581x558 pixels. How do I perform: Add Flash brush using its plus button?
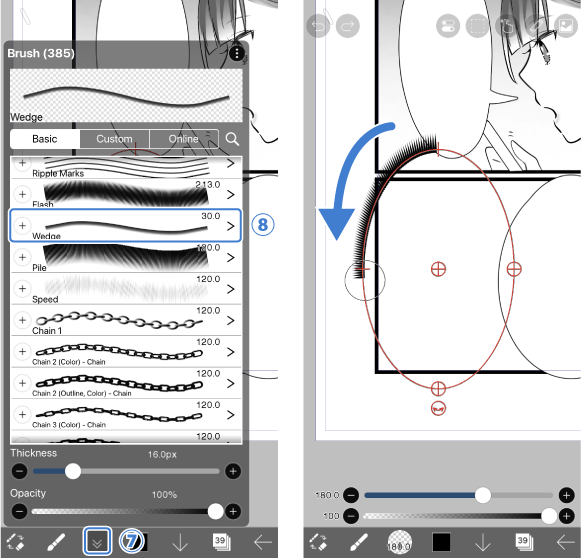click(x=22, y=194)
